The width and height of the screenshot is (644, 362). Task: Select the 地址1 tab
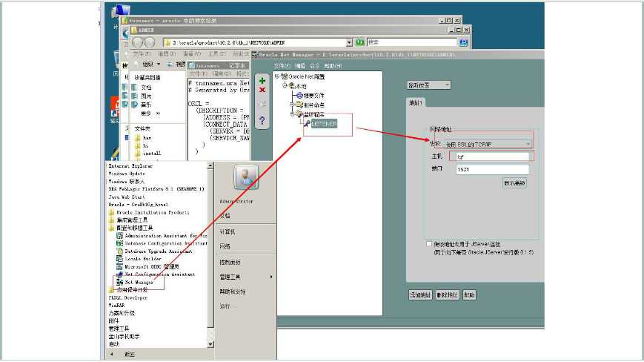pos(415,102)
